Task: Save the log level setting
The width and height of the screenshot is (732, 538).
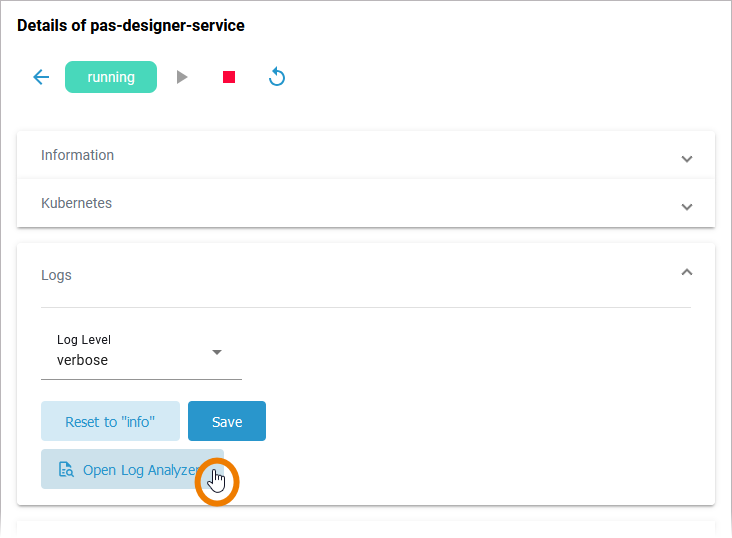Action: coord(227,421)
